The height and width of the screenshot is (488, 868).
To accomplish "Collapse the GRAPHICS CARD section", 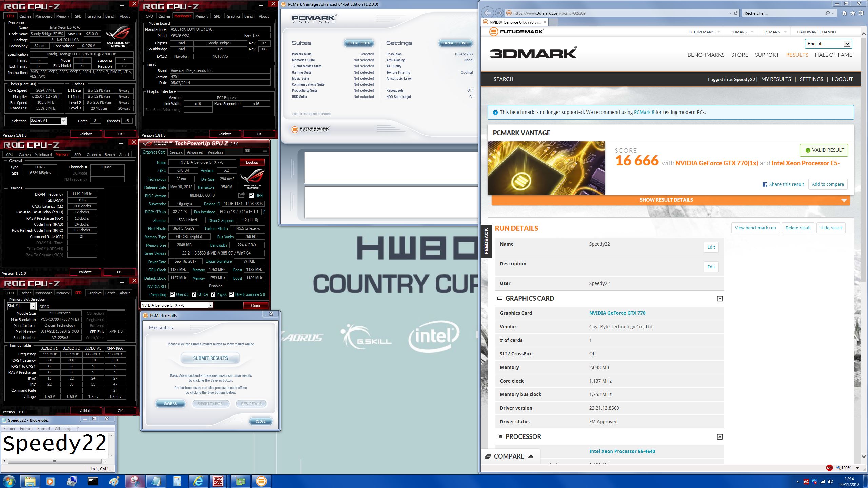I will [x=719, y=299].
